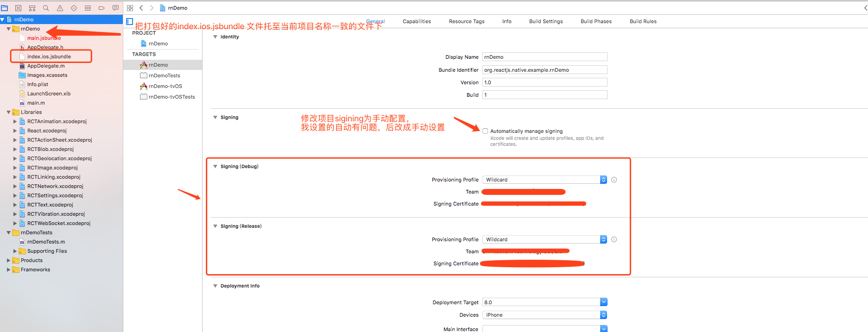Open AppDelegate.h in the navigator
The height and width of the screenshot is (332, 868).
pyautogui.click(x=45, y=47)
